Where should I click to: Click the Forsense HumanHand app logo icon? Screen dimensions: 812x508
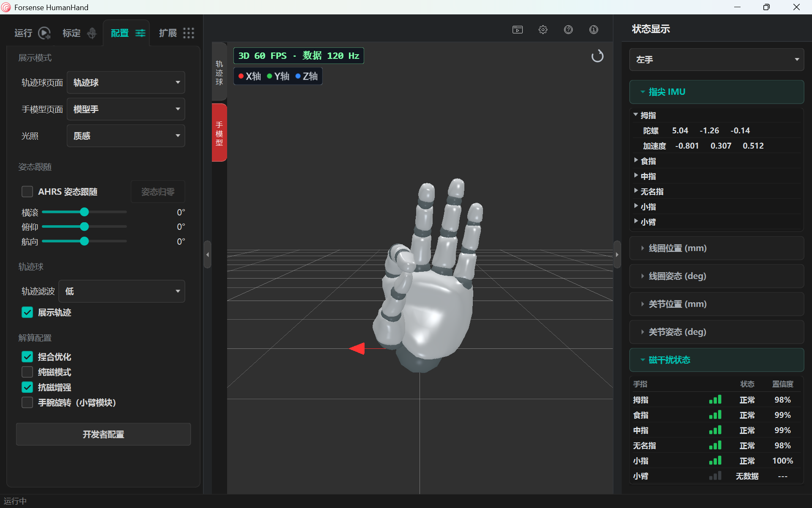[6, 7]
